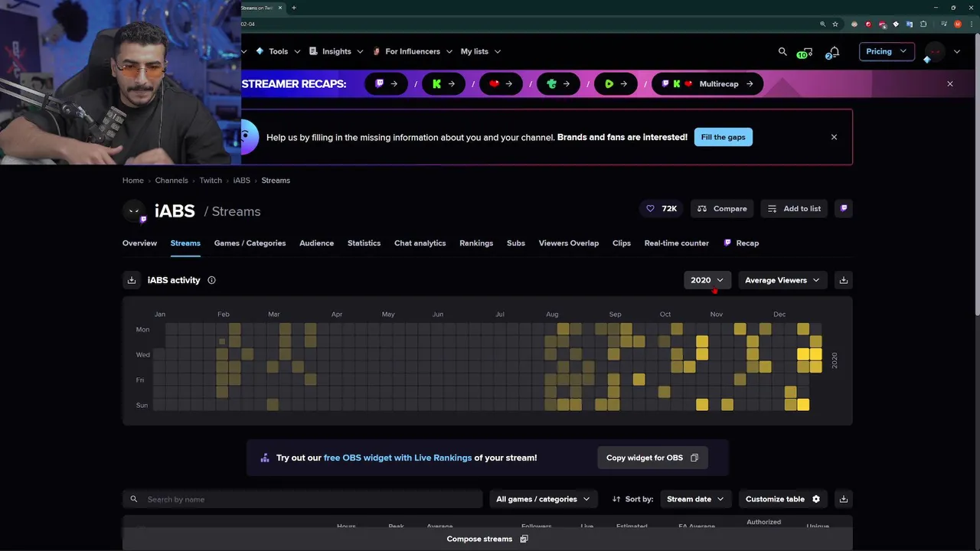This screenshot has height=551, width=980.
Task: Switch to the Recap tab
Action: pyautogui.click(x=741, y=243)
